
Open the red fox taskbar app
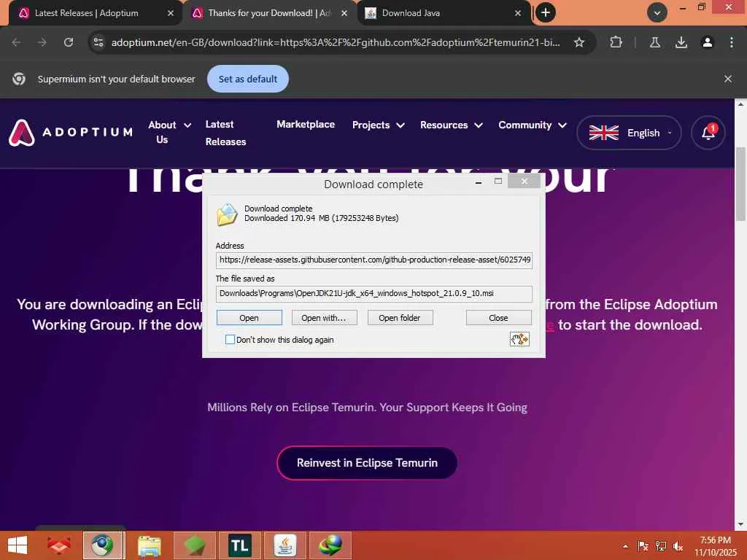[x=58, y=545]
